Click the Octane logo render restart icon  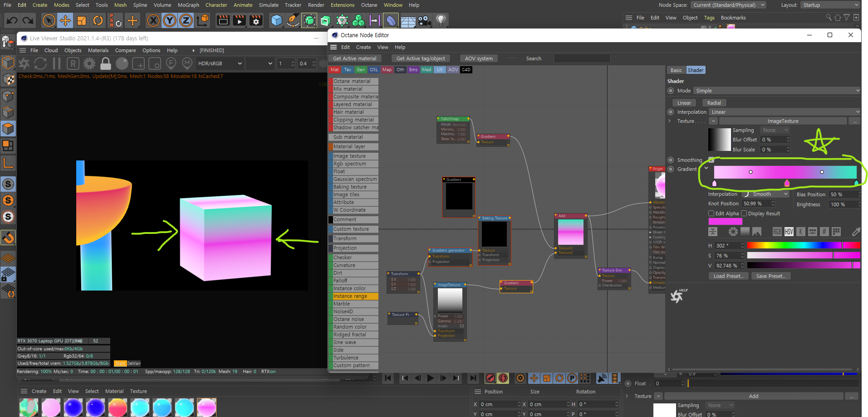click(x=24, y=63)
